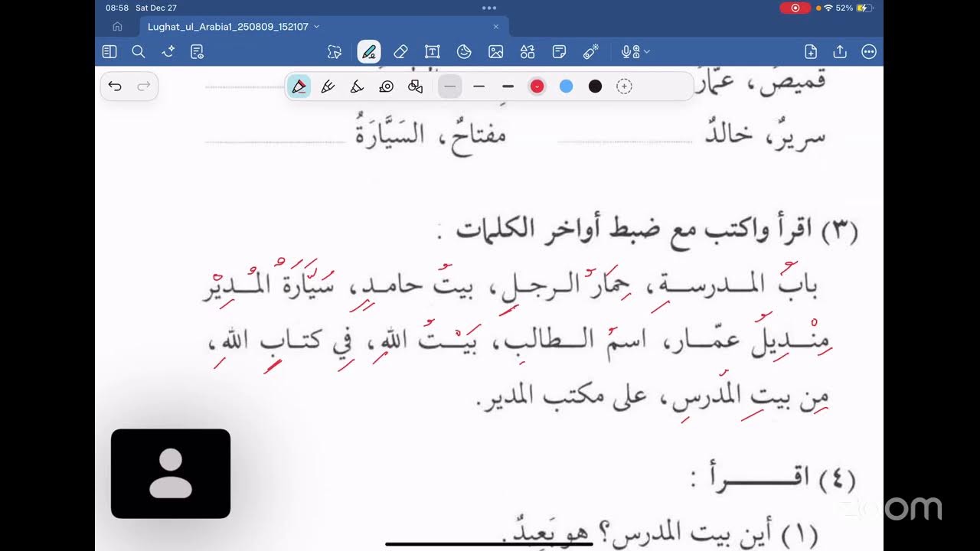Pick the red pen color
This screenshot has width=980, height=551.
coord(537,86)
